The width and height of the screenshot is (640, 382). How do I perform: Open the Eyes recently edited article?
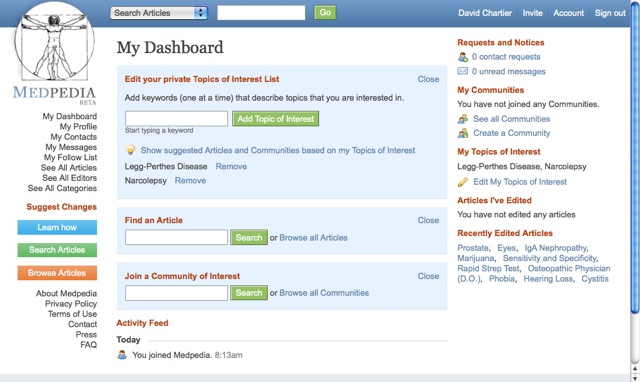pos(506,248)
